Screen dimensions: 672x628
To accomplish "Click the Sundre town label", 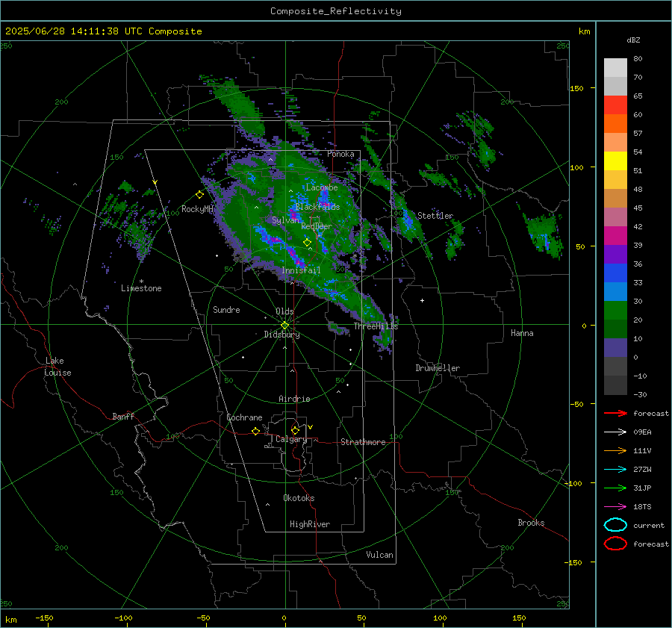I will pyautogui.click(x=226, y=309).
